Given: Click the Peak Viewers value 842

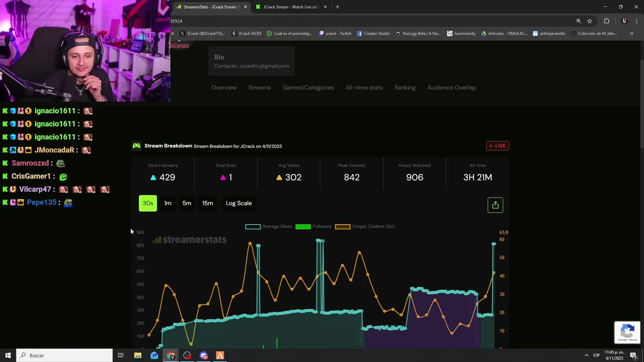Looking at the screenshot, I should (352, 177).
